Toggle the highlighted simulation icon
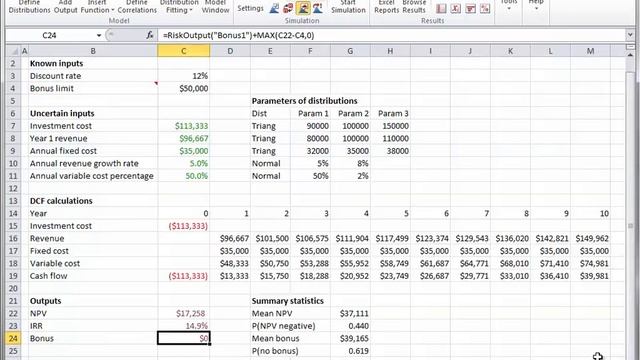This screenshot has width=640, height=360. 303,8
